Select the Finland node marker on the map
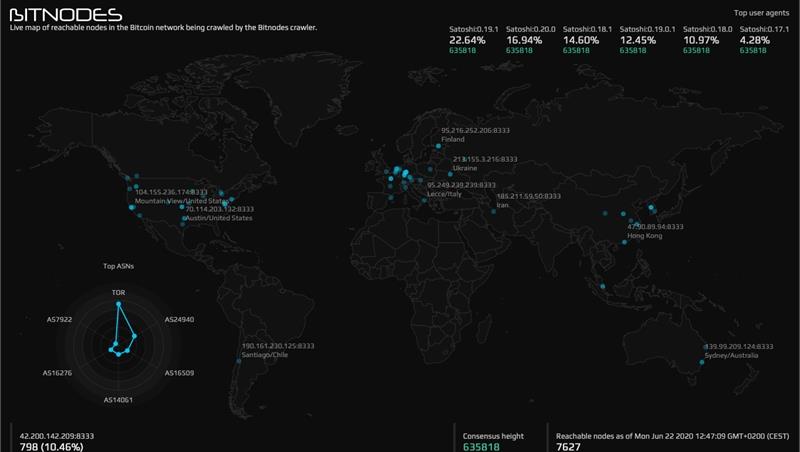 (438, 146)
